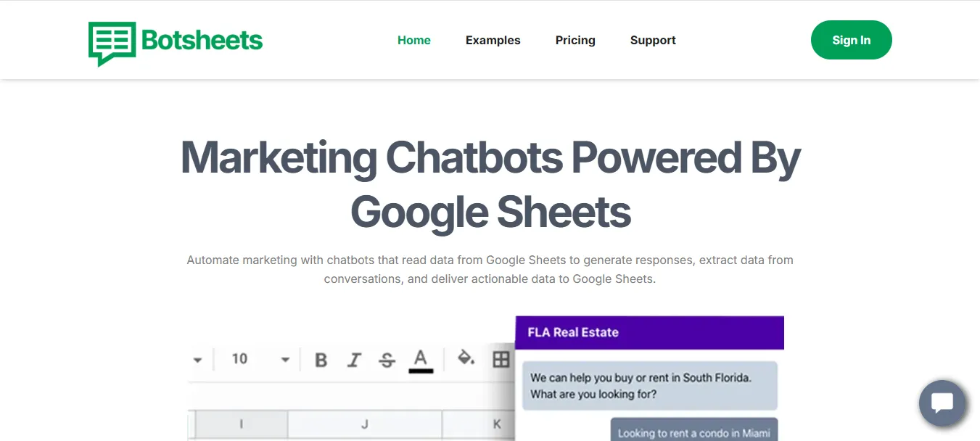Screen dimensions: 980x441
Task: Click the Strikethrough icon in spreadsheet image
Action: coord(387,360)
